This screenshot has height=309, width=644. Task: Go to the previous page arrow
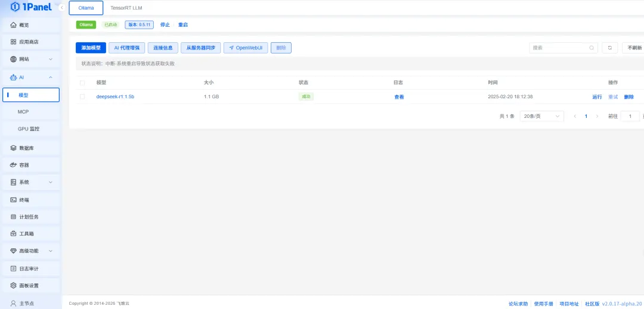(575, 116)
